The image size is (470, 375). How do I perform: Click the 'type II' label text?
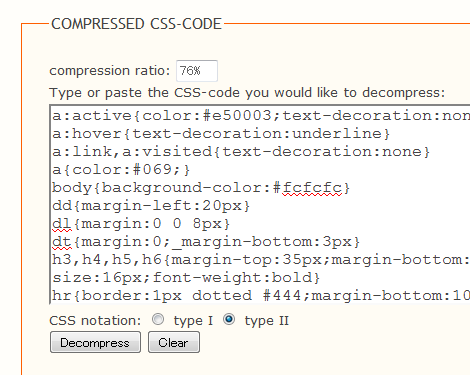coord(267,321)
